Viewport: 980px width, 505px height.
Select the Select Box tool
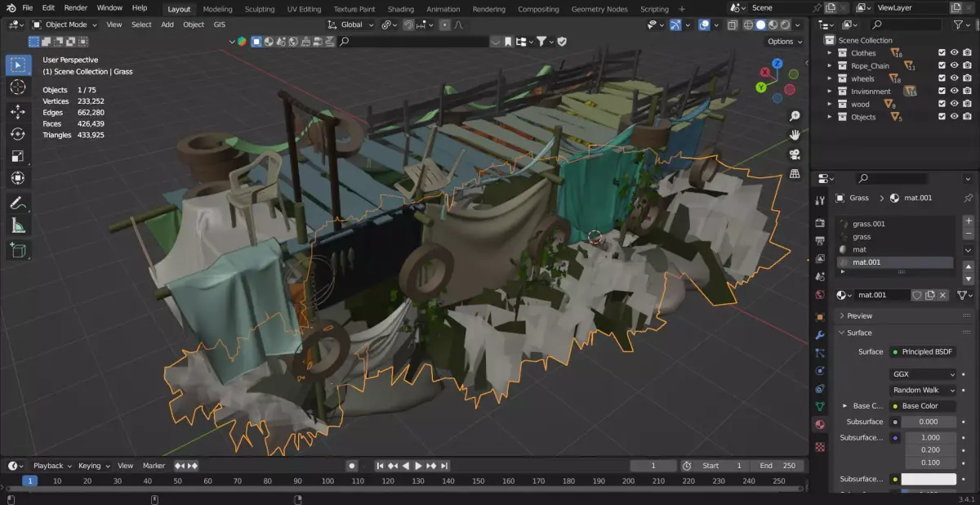tap(18, 65)
